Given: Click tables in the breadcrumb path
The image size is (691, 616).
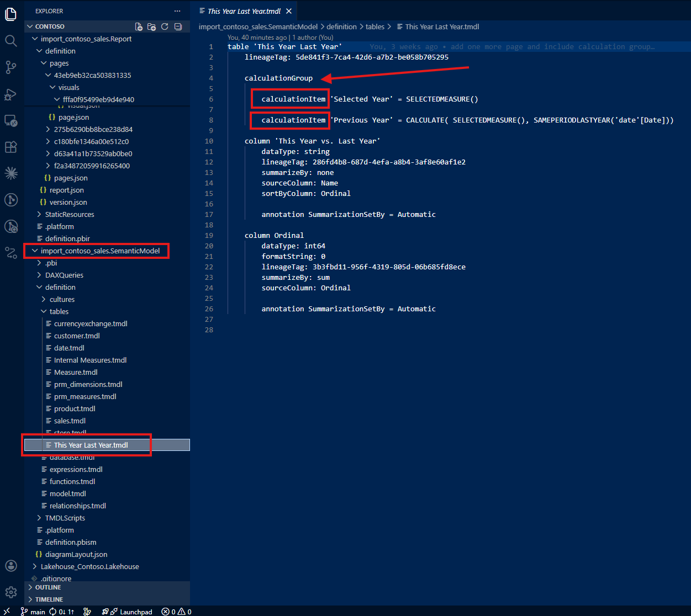Looking at the screenshot, I should click(375, 26).
